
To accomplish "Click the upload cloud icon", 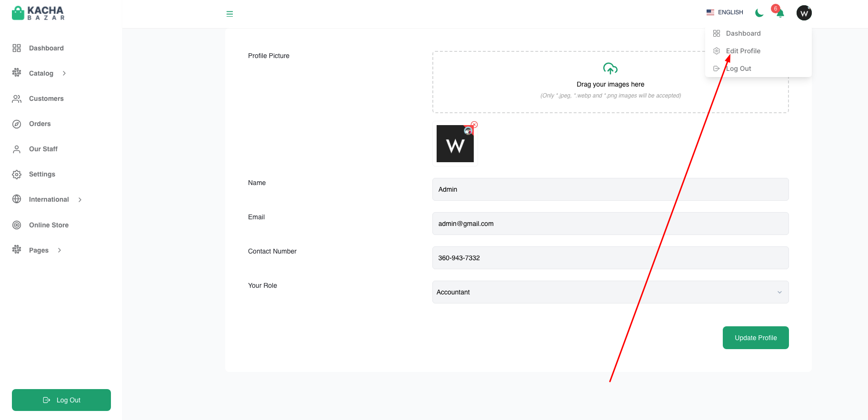I will (610, 68).
